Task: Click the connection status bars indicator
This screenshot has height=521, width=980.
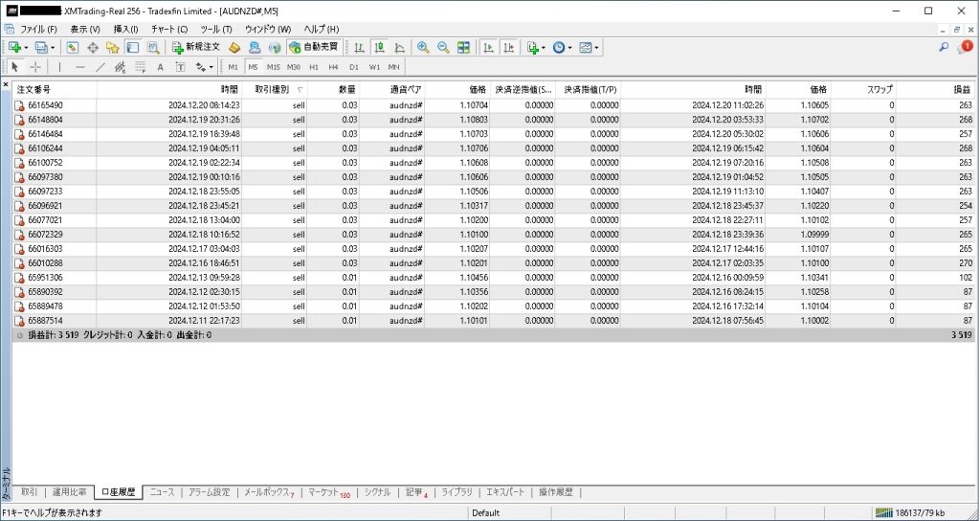Action: coord(888,513)
